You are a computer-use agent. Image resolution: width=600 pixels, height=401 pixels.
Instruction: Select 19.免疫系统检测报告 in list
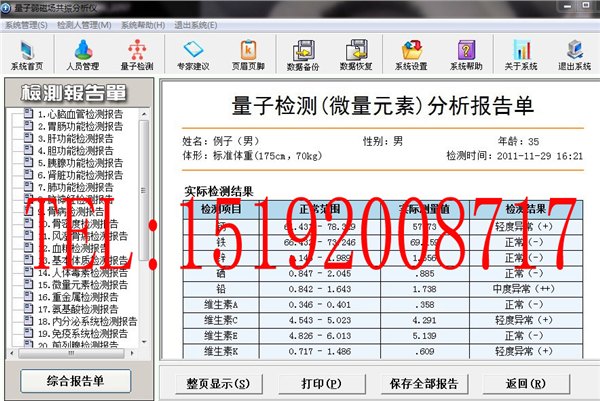coord(83,334)
